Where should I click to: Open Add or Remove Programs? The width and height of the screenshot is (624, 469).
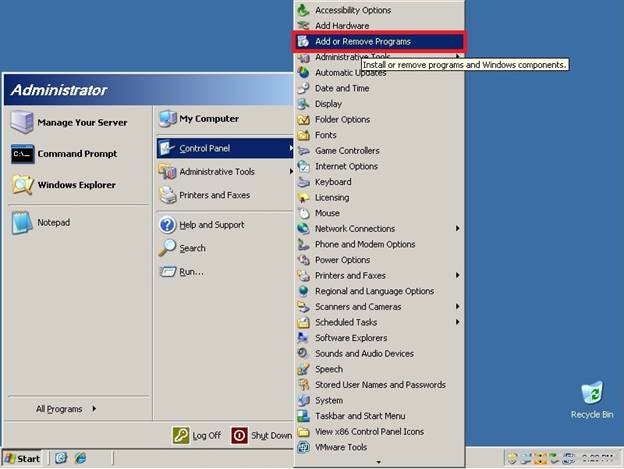pos(362,42)
